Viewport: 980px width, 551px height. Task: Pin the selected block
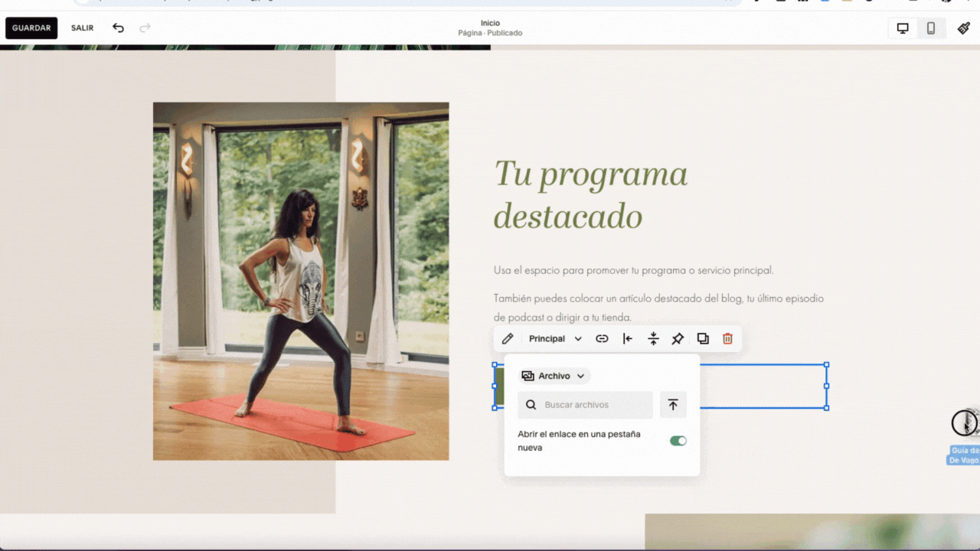click(x=678, y=339)
